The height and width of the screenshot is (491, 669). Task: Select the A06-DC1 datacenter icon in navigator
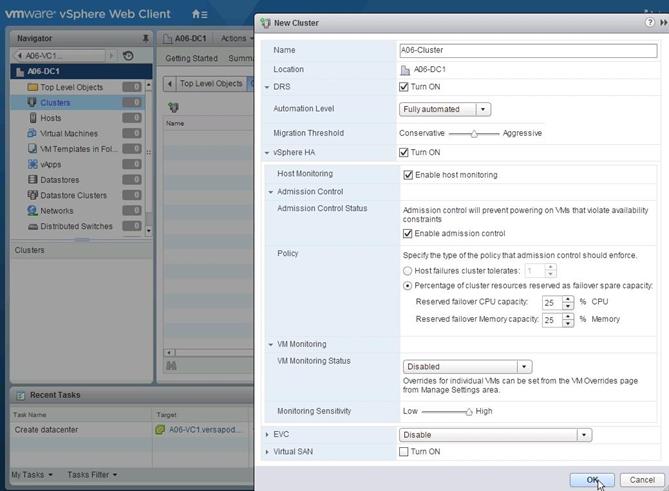(x=20, y=72)
